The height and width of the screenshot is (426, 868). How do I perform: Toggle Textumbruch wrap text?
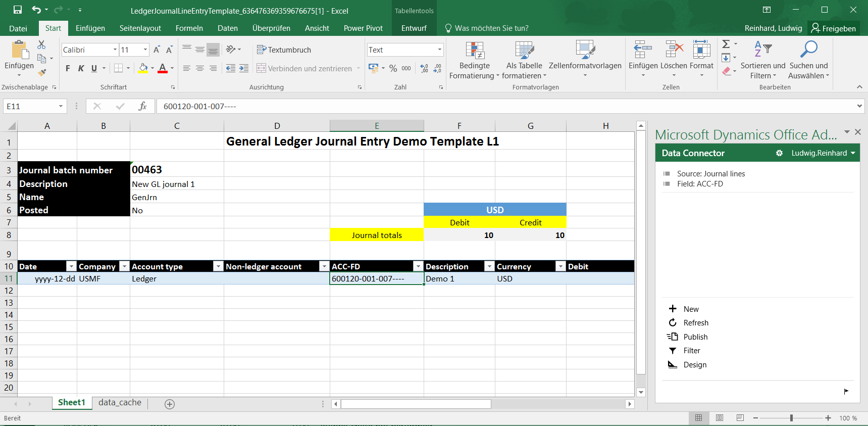click(284, 50)
